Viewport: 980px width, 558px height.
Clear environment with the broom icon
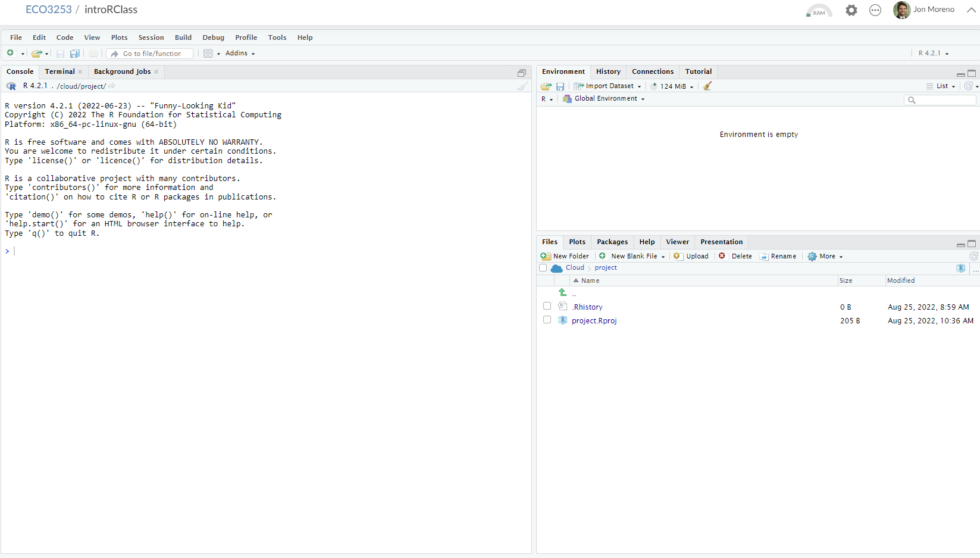point(707,86)
